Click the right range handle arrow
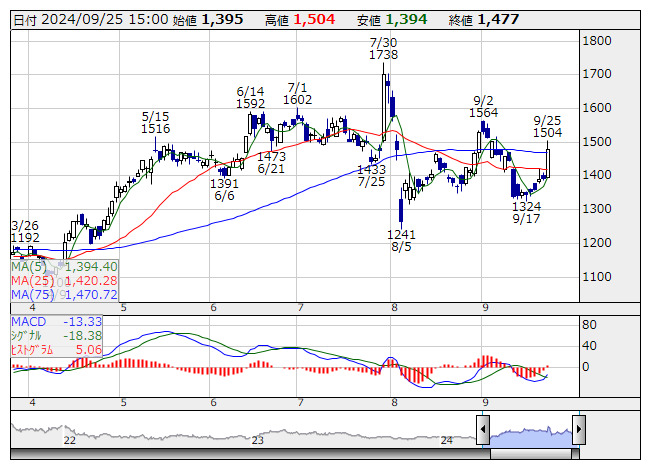The width and height of the screenshot is (653, 470). click(579, 429)
